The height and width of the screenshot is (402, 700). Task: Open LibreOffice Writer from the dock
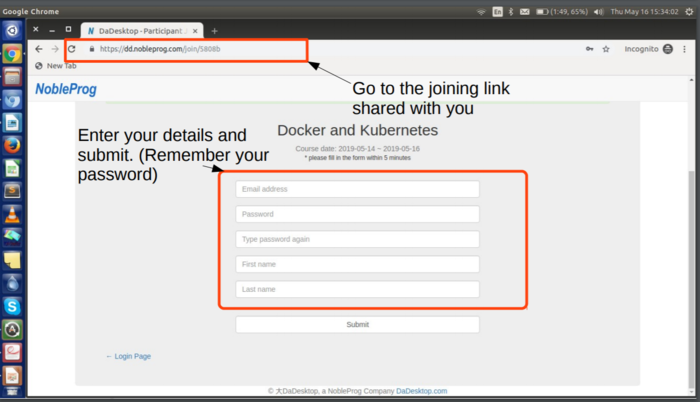click(12, 122)
